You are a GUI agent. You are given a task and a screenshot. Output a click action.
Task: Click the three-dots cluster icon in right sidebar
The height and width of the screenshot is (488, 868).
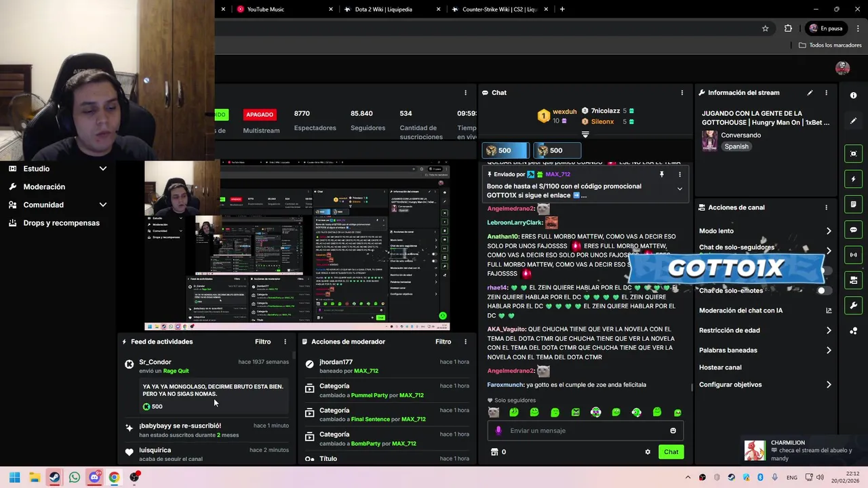pos(853,331)
